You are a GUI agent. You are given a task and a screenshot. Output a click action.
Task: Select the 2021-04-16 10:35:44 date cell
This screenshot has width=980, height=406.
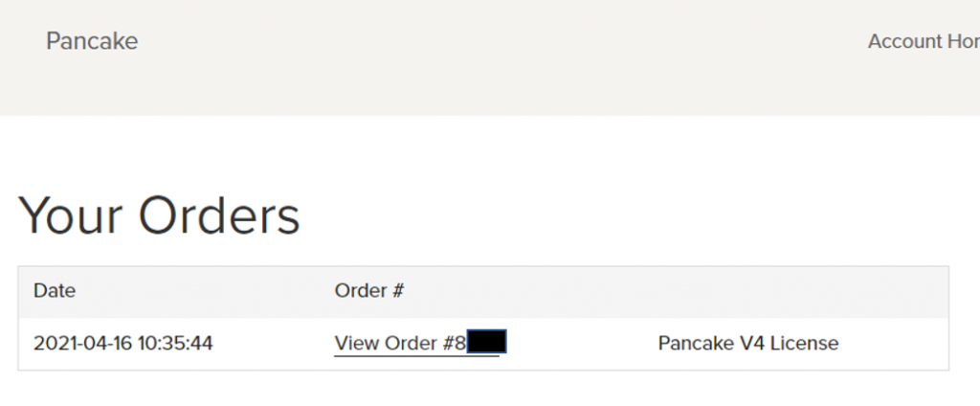(x=122, y=343)
